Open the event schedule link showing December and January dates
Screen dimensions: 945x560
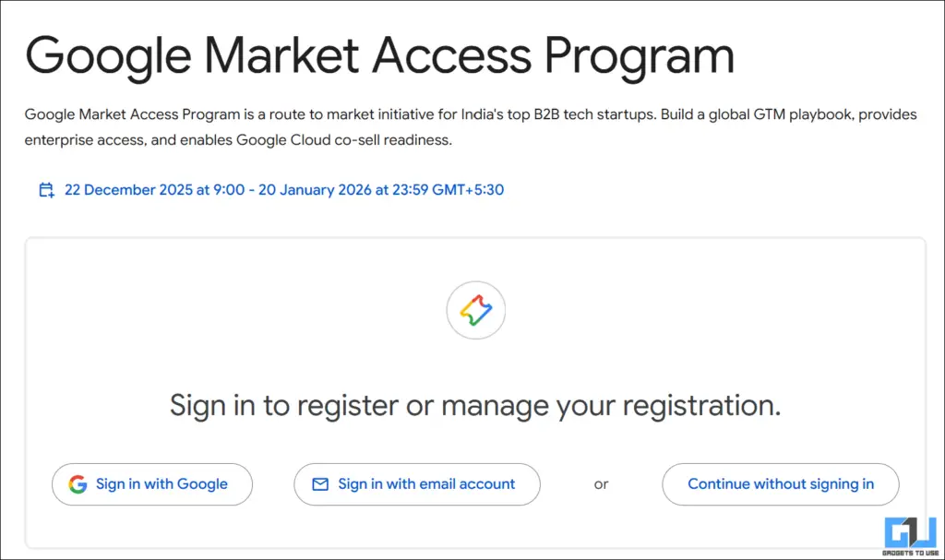click(x=284, y=189)
